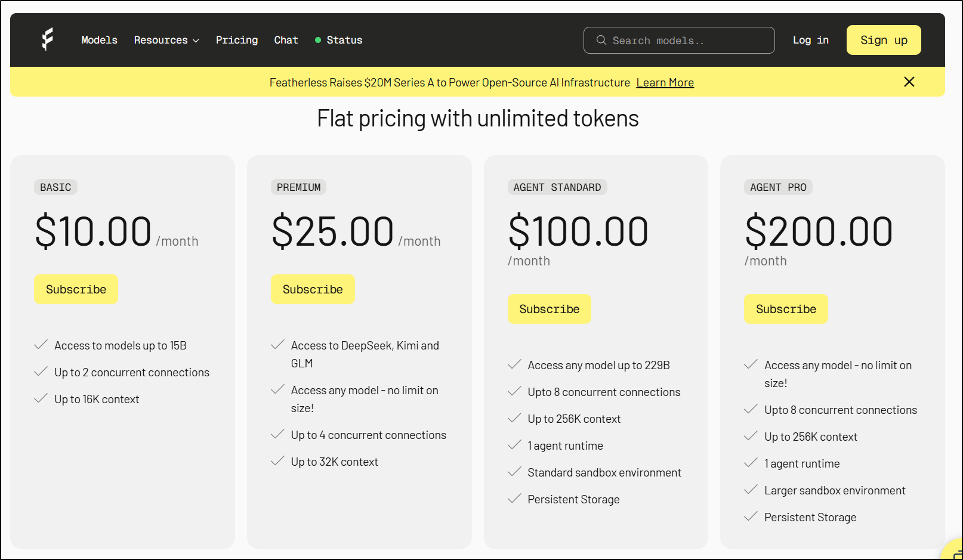Click the Featherless logo icon
The height and width of the screenshot is (560, 963).
click(x=48, y=39)
